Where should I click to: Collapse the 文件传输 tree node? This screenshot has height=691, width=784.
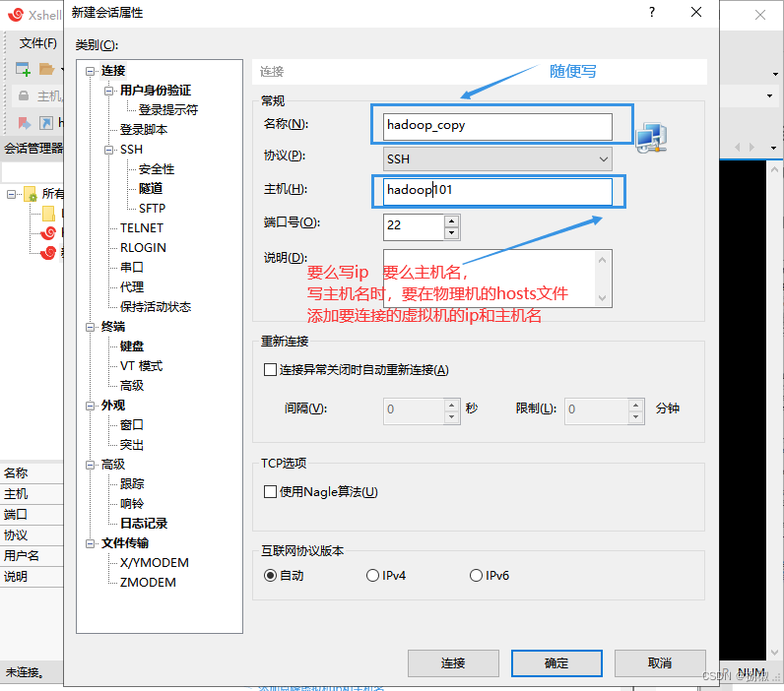pyautogui.click(x=90, y=543)
